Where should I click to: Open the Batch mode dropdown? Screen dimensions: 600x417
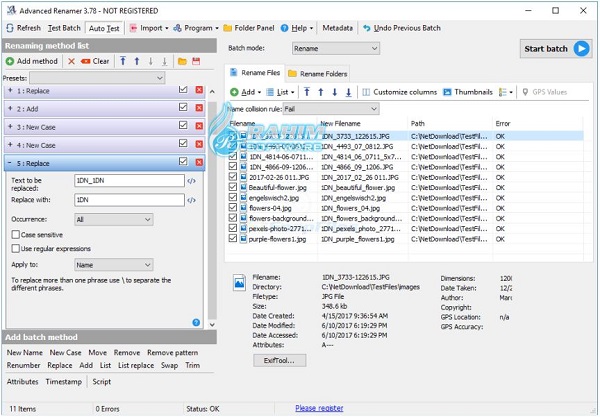click(335, 47)
